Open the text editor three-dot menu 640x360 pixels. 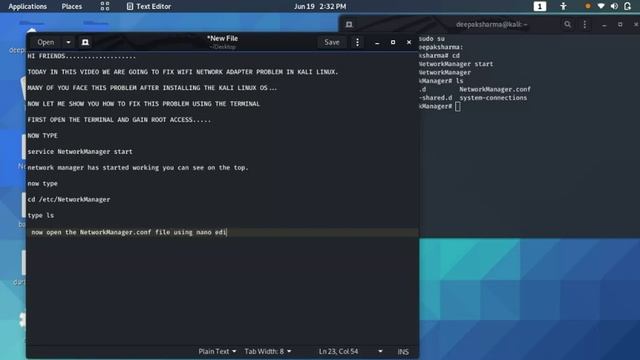point(357,42)
